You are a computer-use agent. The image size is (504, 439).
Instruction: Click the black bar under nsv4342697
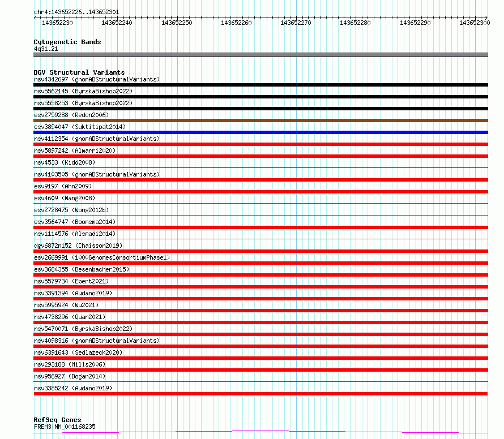[260, 85]
